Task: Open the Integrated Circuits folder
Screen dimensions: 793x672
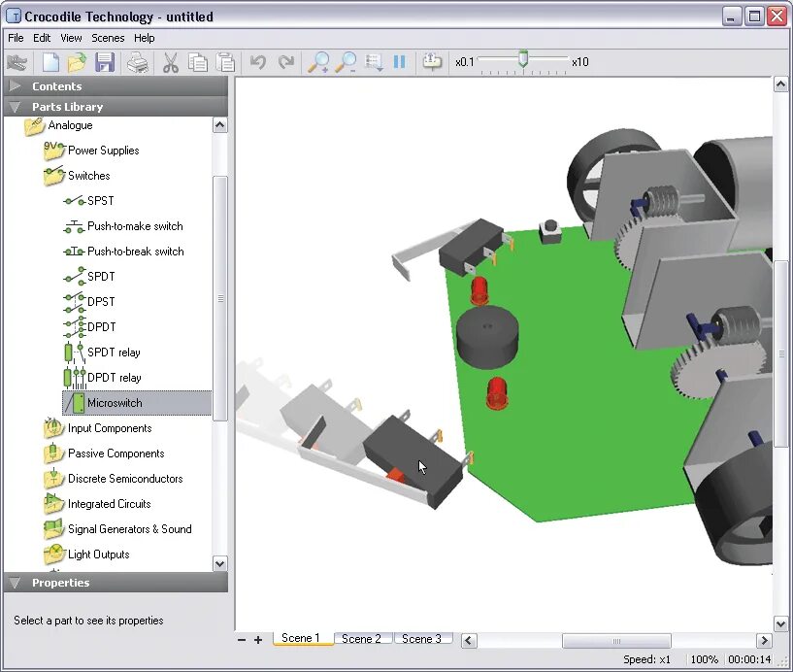Action: 97,504
